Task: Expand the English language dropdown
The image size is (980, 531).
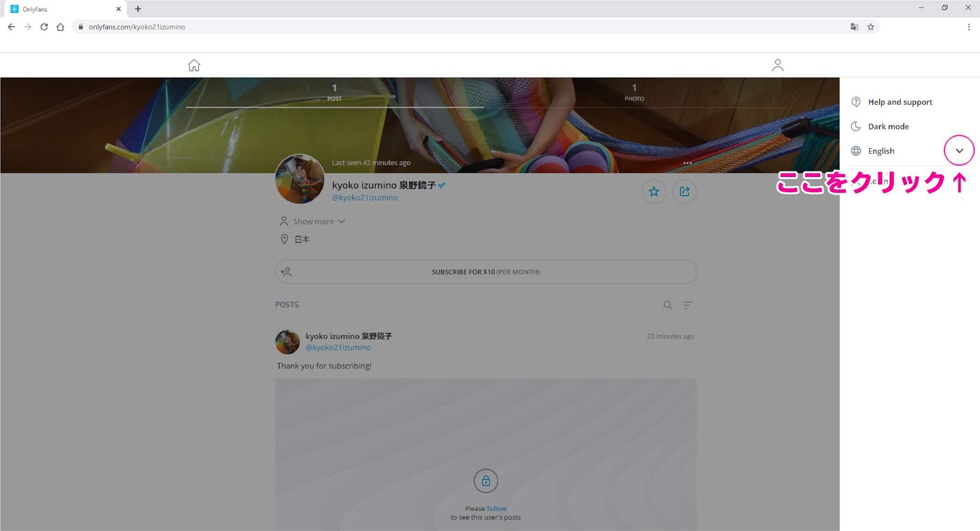Action: [959, 151]
